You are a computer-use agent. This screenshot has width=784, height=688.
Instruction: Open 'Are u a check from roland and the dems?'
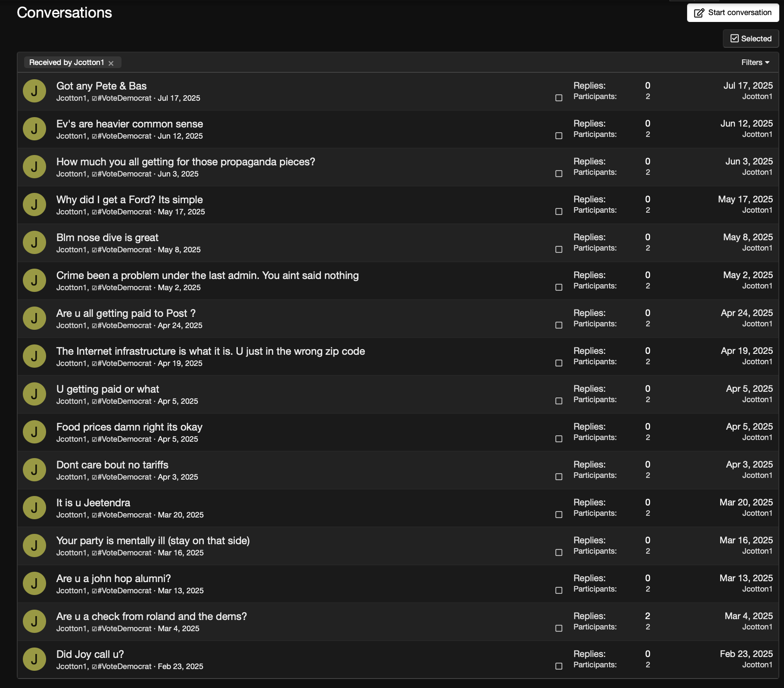[152, 617]
